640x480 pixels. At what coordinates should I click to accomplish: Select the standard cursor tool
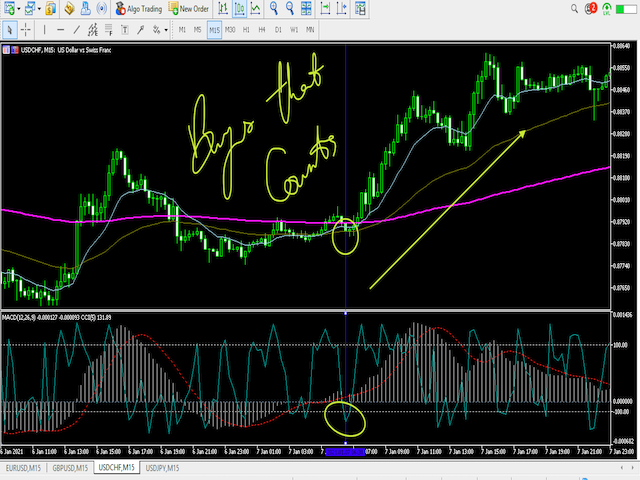(9, 30)
